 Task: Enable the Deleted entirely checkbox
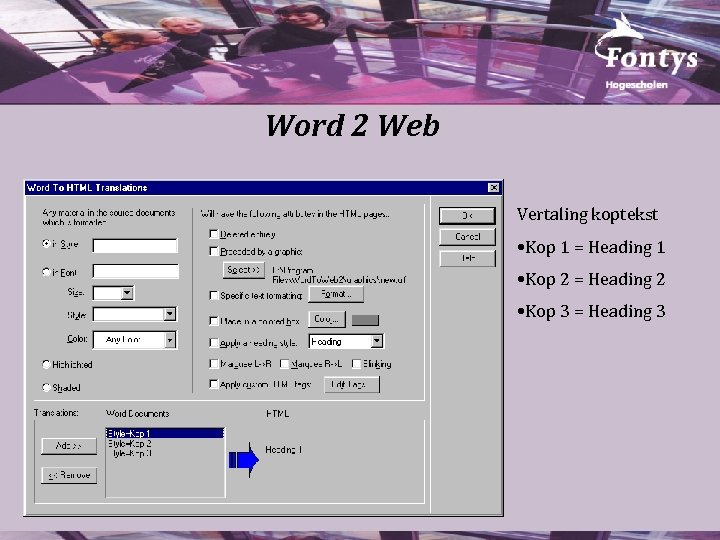tap(214, 234)
